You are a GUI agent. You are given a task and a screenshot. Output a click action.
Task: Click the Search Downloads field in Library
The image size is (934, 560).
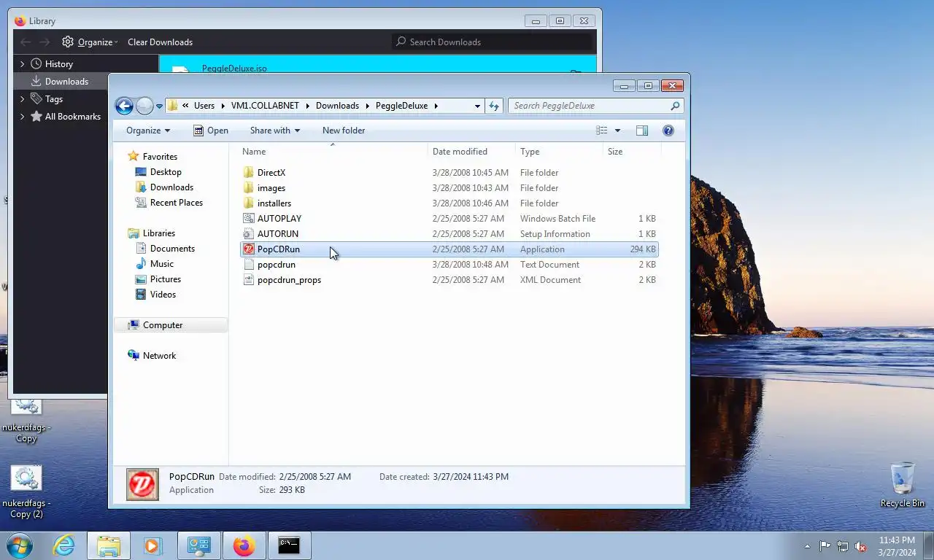pyautogui.click(x=493, y=42)
